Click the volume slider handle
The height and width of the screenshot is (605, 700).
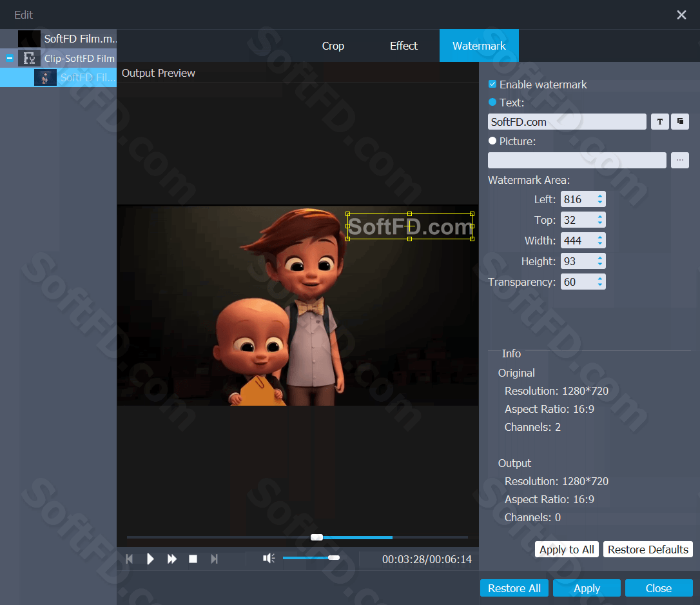point(333,557)
